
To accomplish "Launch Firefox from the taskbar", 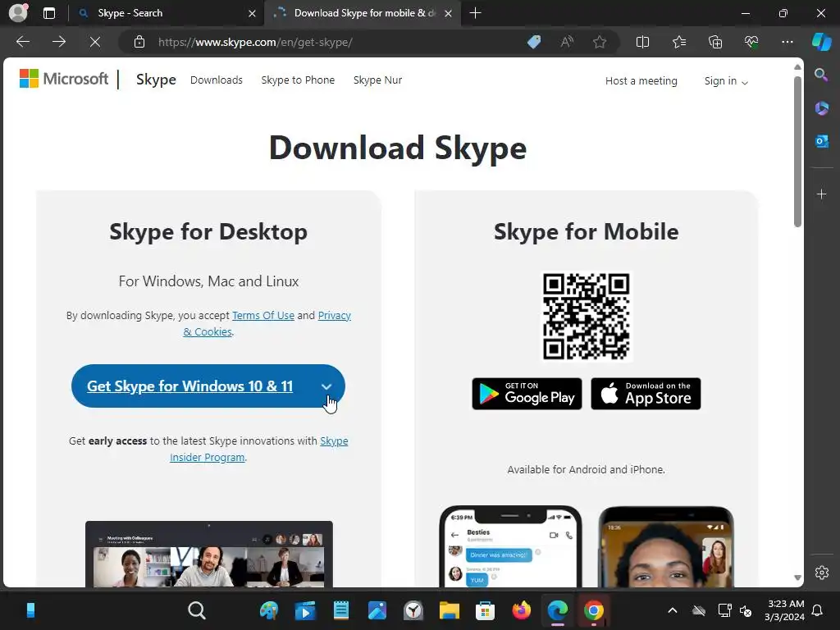I will (x=521, y=610).
